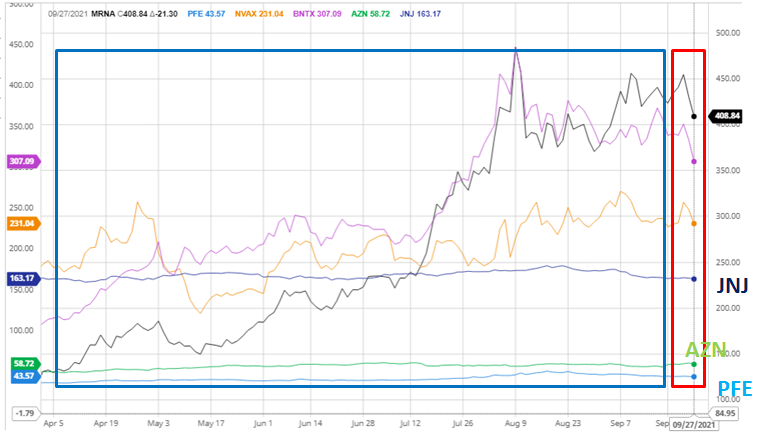769x436 pixels.
Task: Click the May 17 date label
Action: 210,423
